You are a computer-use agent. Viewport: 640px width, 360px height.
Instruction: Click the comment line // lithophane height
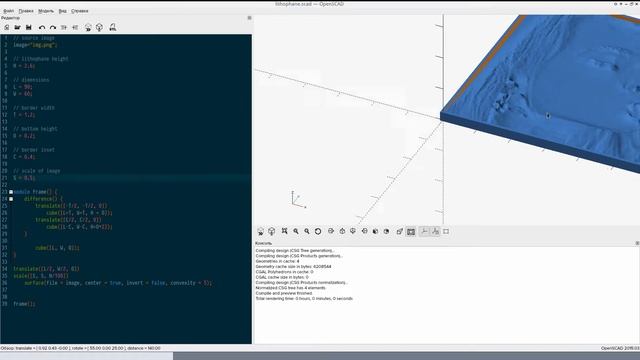41,59
